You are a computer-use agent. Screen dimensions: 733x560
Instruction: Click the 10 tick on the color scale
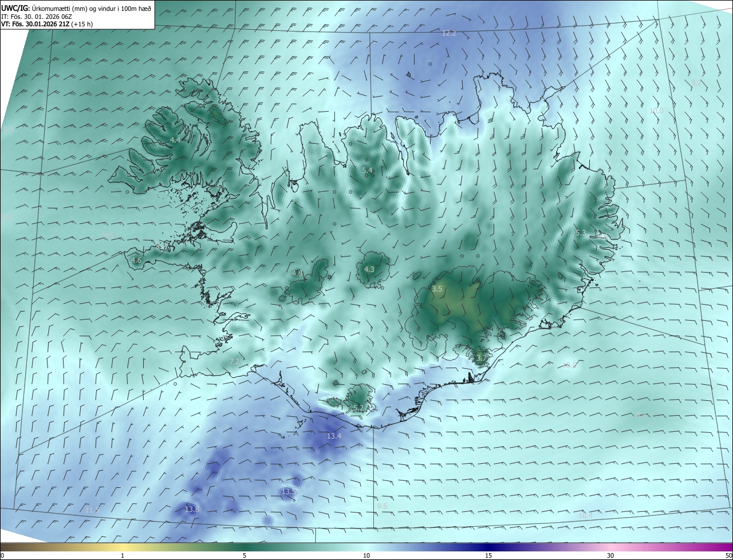[x=366, y=555]
